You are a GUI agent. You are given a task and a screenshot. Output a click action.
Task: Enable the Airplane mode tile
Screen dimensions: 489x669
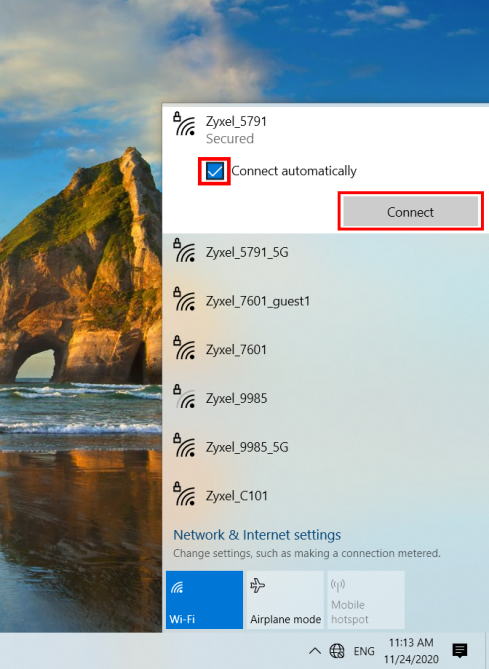[x=285, y=599]
